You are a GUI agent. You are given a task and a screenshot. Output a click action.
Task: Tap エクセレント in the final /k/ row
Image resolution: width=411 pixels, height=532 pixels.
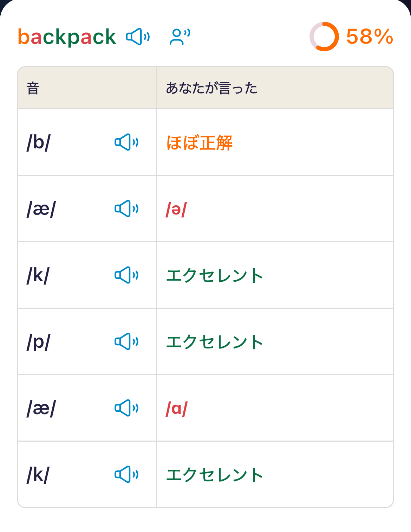[x=214, y=475]
